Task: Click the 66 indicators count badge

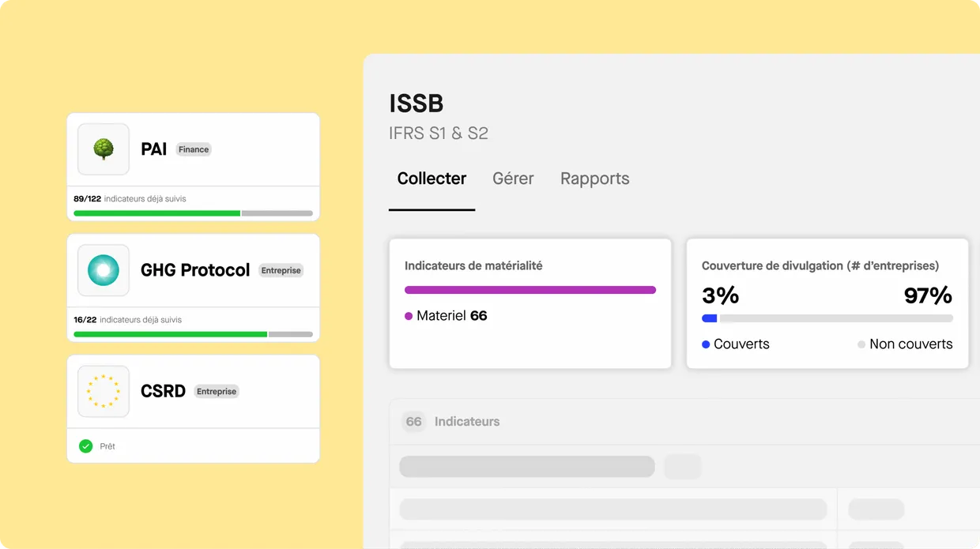Action: (x=414, y=422)
